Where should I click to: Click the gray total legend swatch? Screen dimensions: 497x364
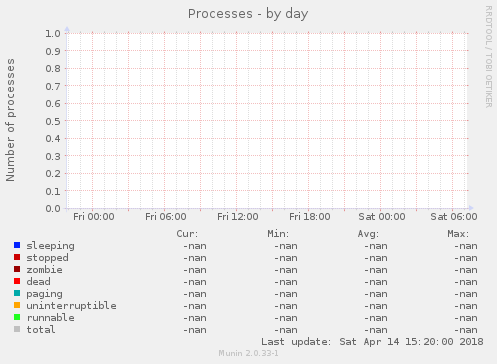(x=17, y=329)
